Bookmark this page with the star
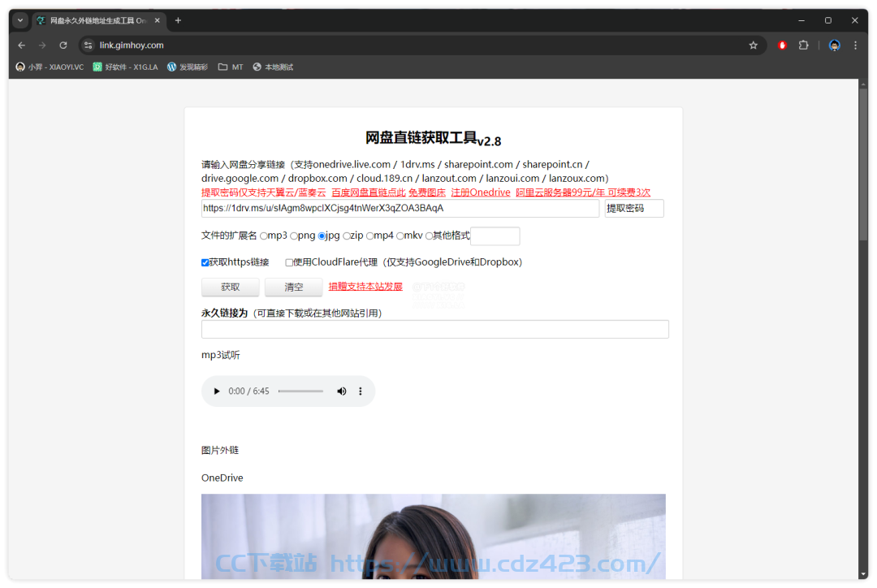Viewport: 877px width, 588px height. coord(754,45)
